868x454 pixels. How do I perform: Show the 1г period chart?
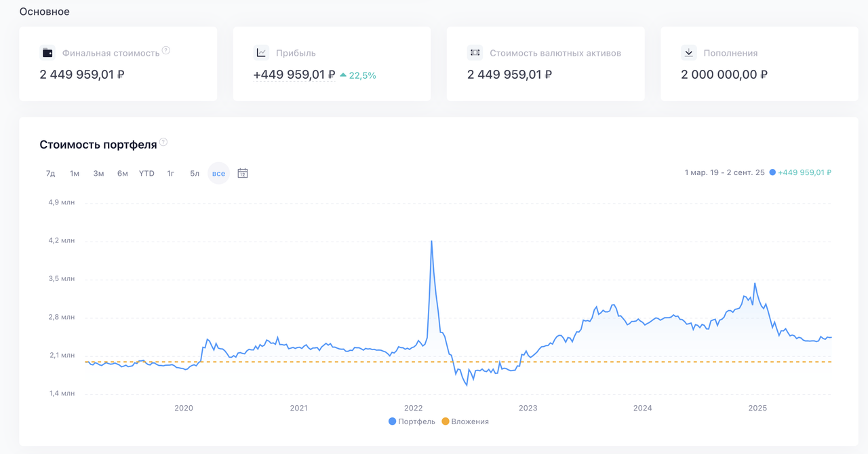point(171,174)
